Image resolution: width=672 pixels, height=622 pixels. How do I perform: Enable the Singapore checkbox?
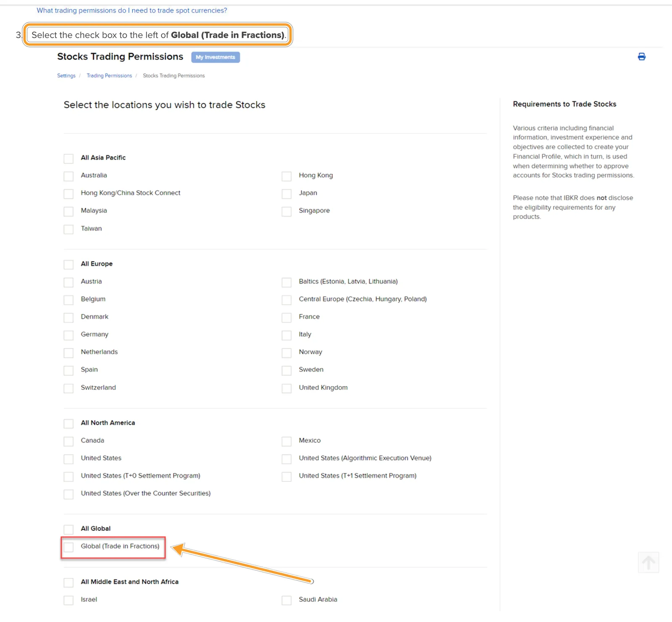[286, 211]
